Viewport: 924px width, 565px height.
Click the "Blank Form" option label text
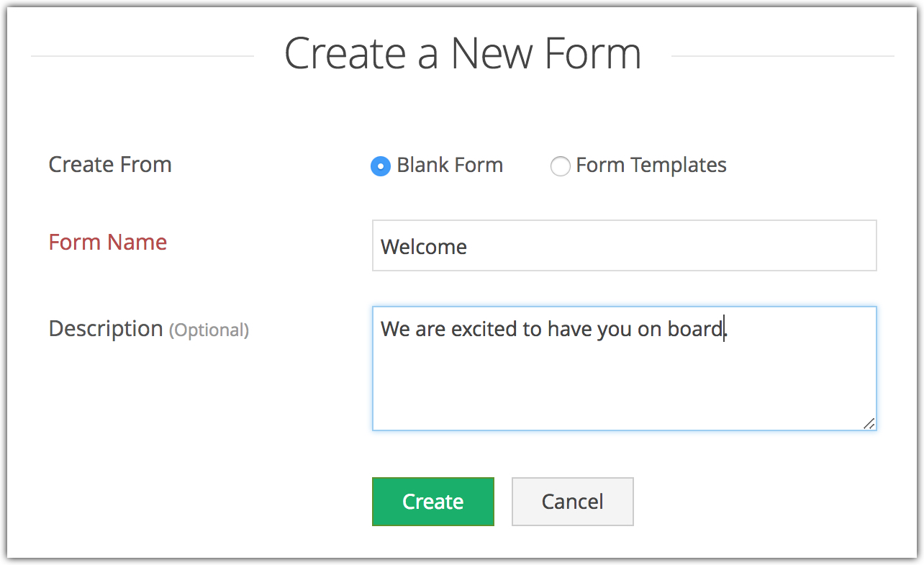[x=450, y=165]
